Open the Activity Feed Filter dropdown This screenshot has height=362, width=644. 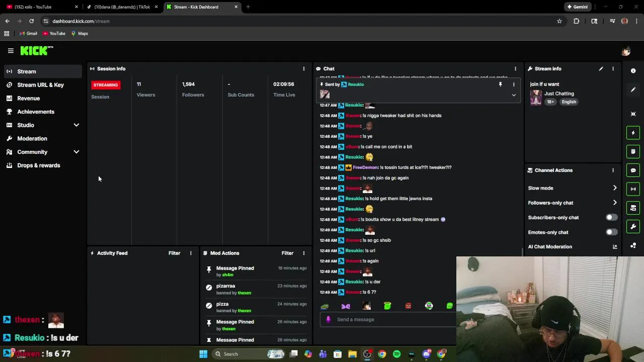[174, 253]
